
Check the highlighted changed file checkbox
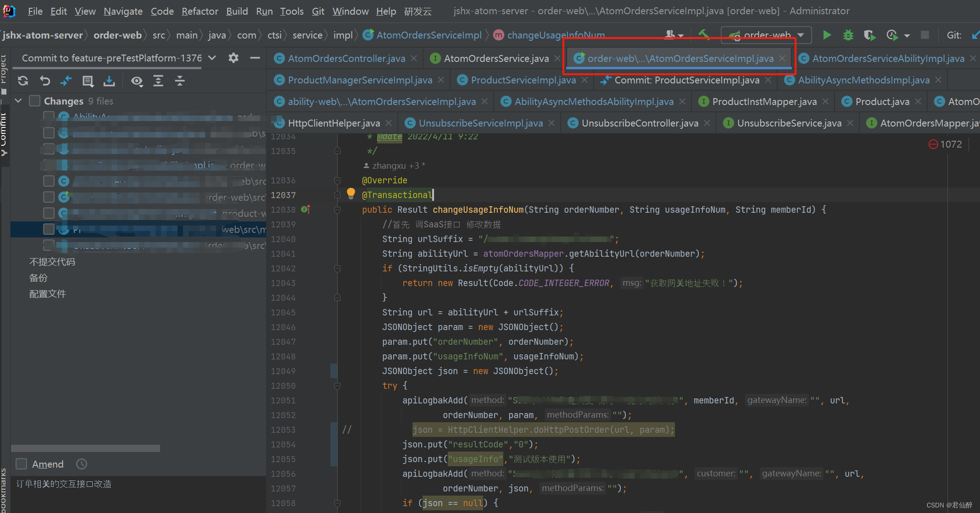tap(49, 229)
